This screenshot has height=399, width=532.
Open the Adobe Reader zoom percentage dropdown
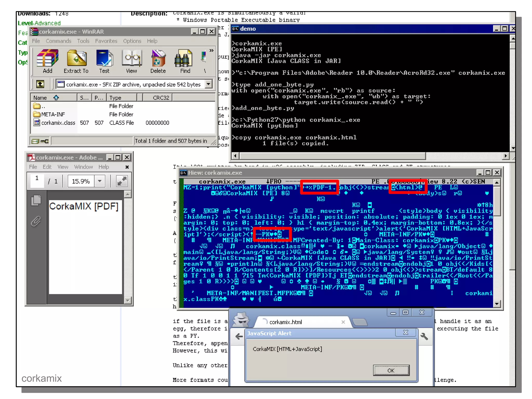tap(100, 181)
